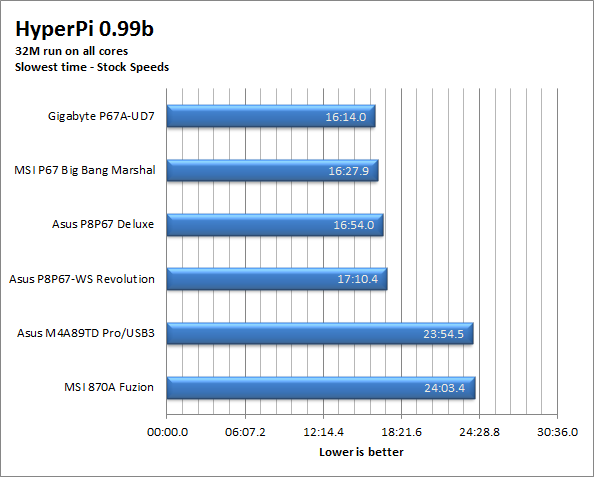This screenshot has height=477, width=594.
Task: Click the 30:36.0 axis tick label
Action: click(558, 432)
